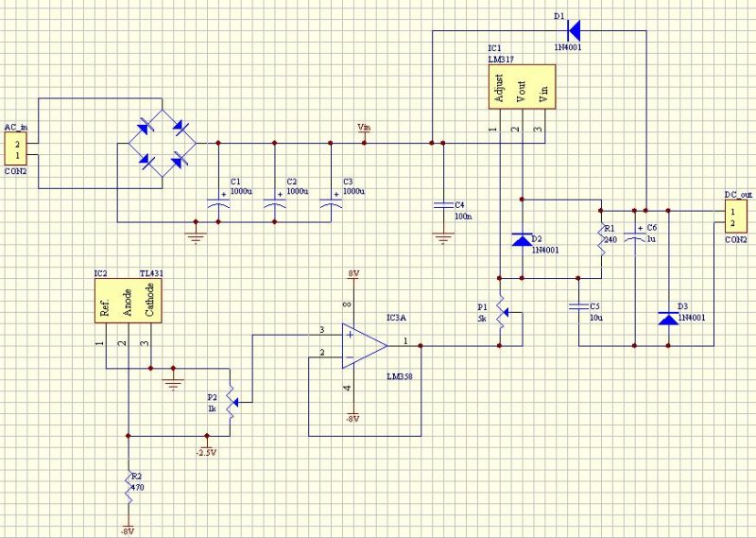This screenshot has height=538, width=756.
Task: Select the DC_out CON2 connector
Action: [736, 217]
